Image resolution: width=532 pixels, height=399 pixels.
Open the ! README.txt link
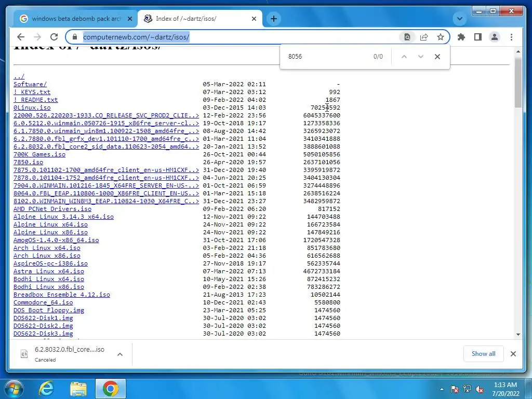pos(36,100)
